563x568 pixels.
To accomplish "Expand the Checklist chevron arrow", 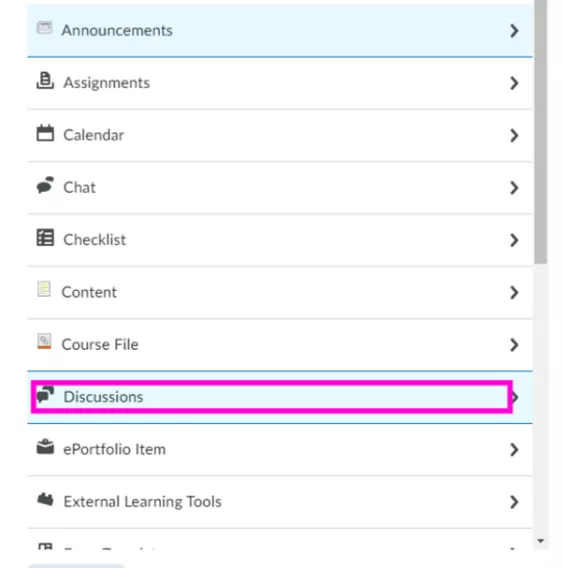I will (x=514, y=240).
